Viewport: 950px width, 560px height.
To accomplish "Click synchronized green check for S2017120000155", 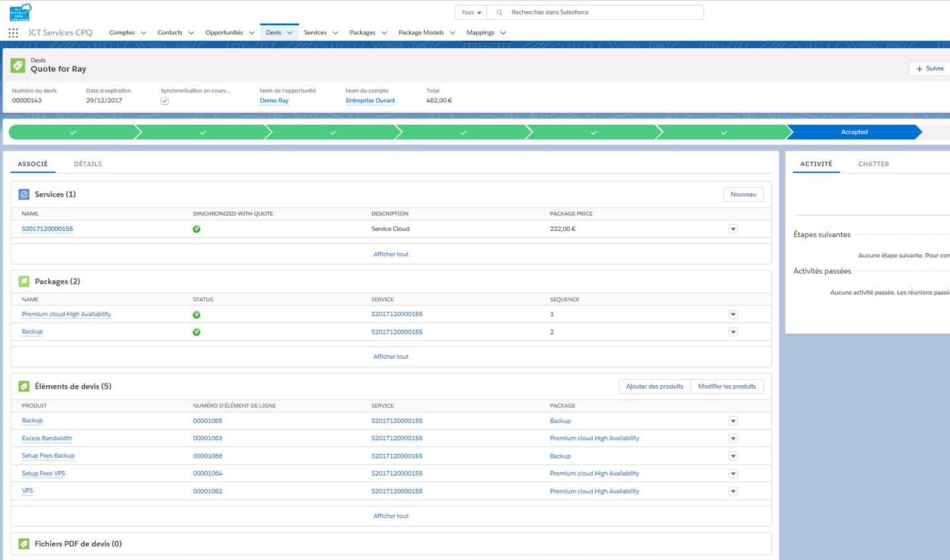I will pos(197,229).
